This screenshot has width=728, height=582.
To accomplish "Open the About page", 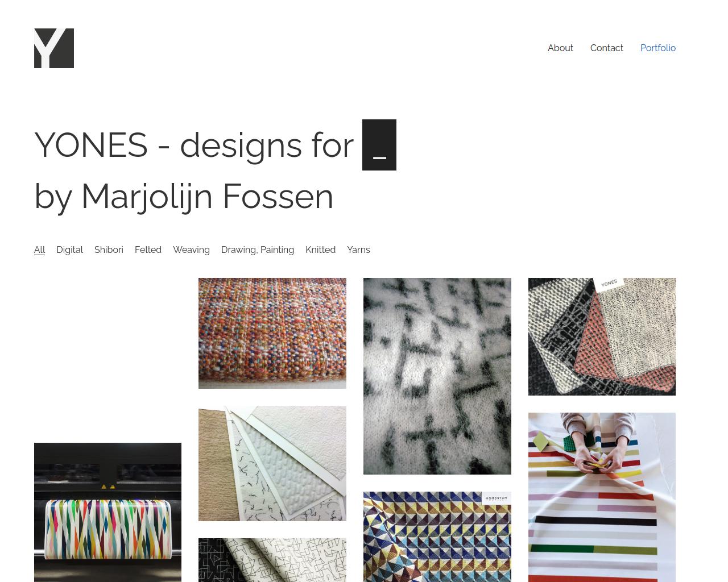I will tap(560, 48).
